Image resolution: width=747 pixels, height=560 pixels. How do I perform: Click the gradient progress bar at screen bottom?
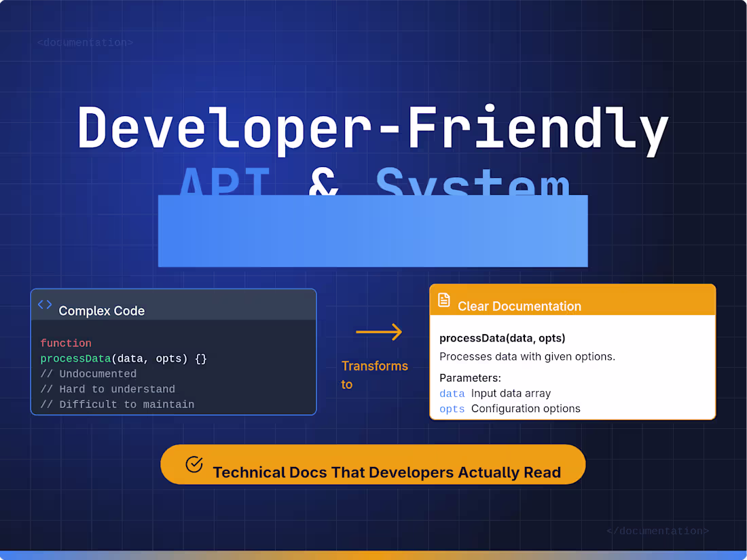click(373, 556)
